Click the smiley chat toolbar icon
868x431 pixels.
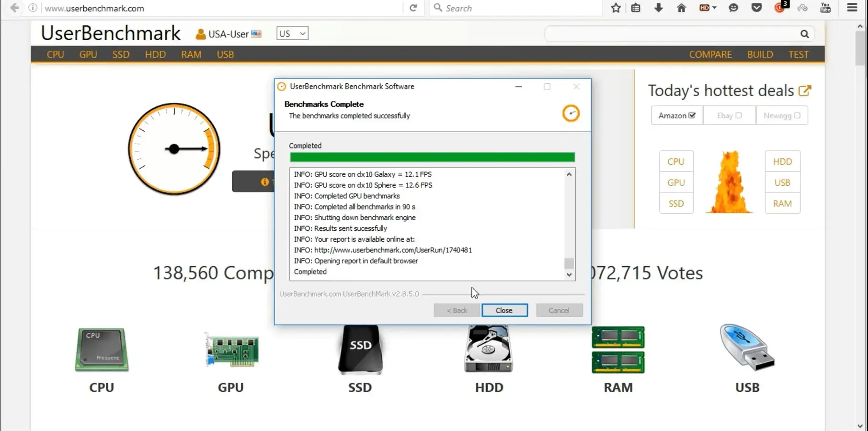coord(733,8)
